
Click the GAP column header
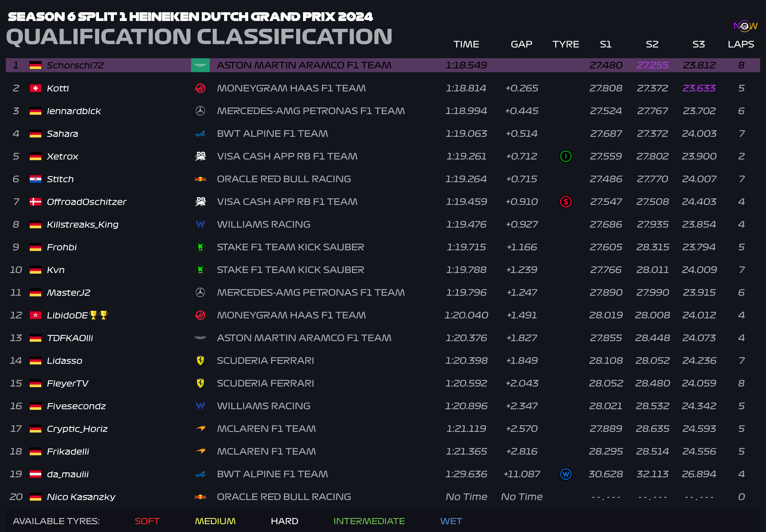521,44
